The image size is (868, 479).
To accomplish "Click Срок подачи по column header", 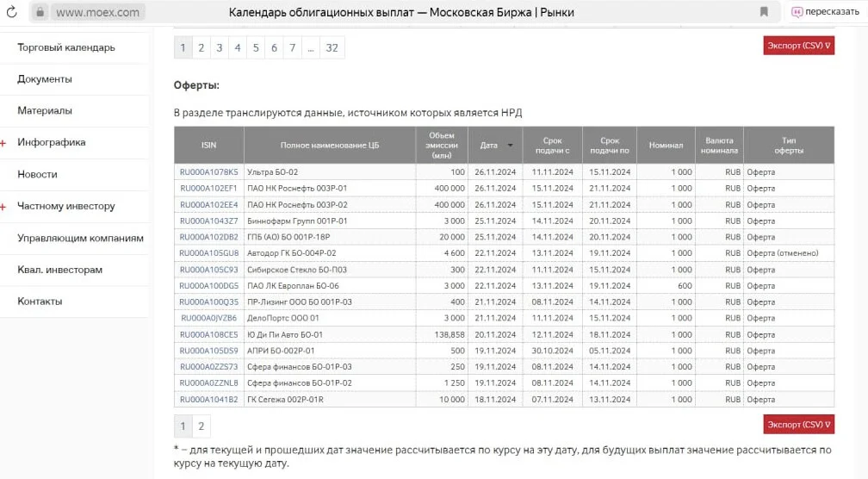I will (610, 145).
